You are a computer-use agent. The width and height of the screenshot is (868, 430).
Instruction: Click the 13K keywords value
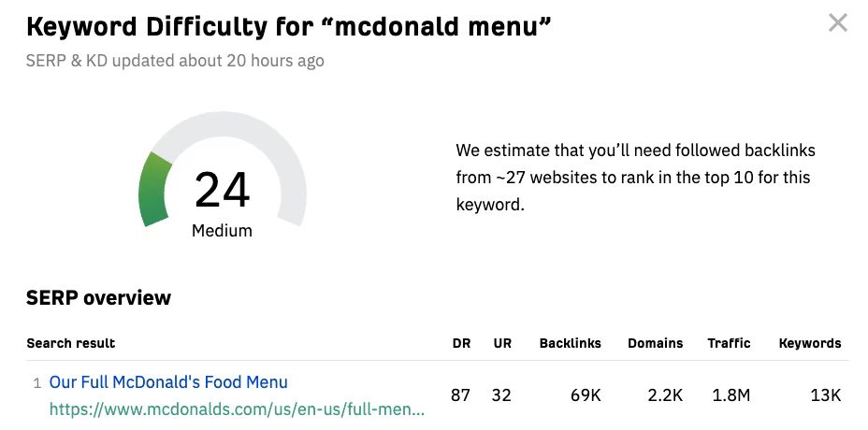click(827, 395)
